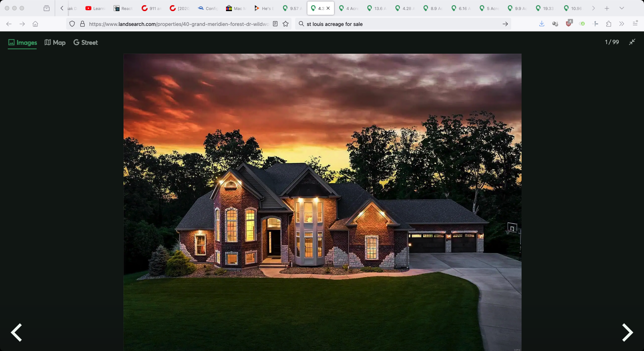The width and height of the screenshot is (644, 351).
Task: Switch to the Mac tab
Action: click(x=236, y=8)
